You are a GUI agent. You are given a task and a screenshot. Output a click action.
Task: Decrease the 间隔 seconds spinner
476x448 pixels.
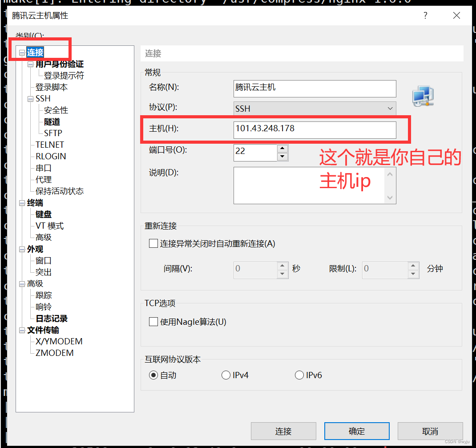coord(282,274)
